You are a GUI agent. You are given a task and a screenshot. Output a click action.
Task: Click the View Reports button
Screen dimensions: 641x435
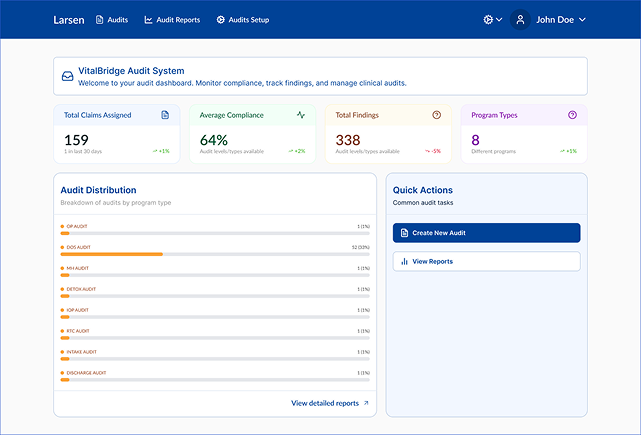(x=486, y=261)
